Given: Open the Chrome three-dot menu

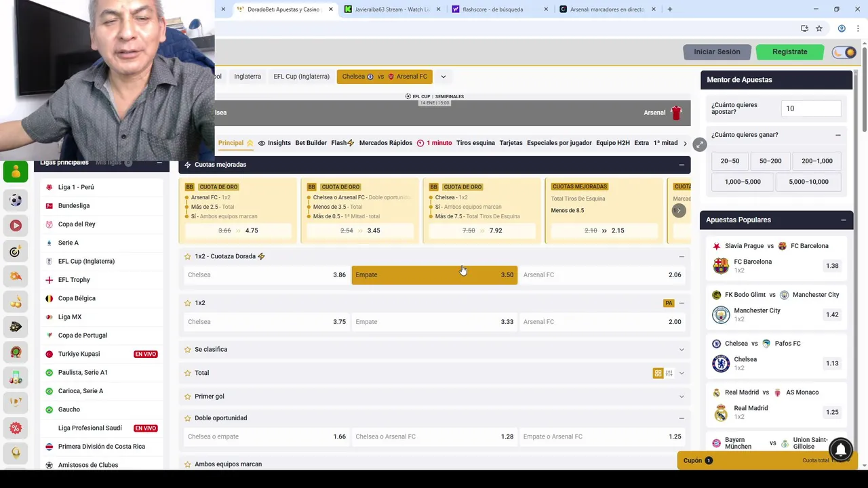Looking at the screenshot, I should coord(859,28).
